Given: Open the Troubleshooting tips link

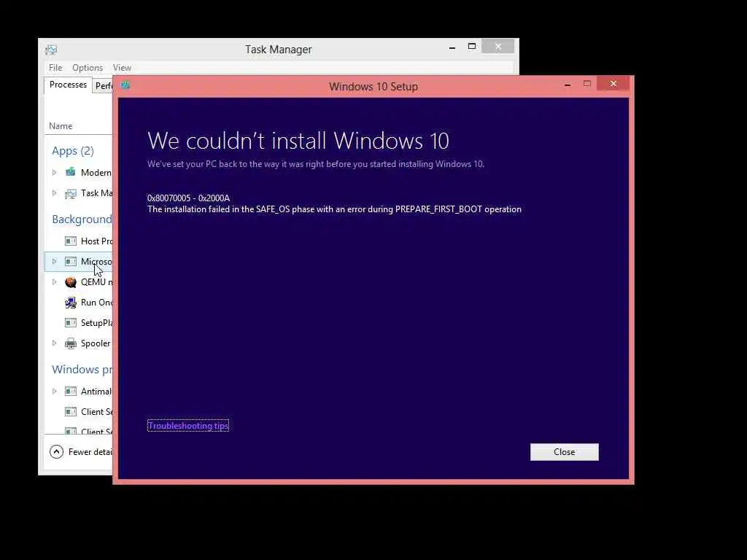Looking at the screenshot, I should (188, 426).
